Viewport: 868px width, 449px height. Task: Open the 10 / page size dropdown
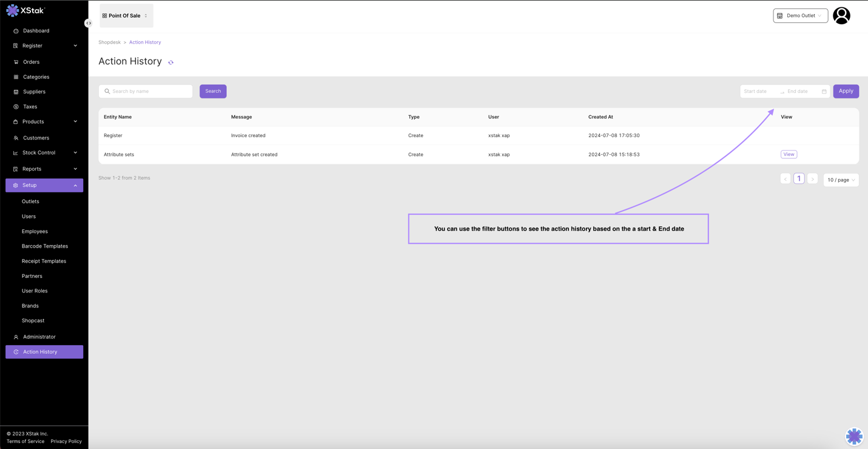tap(841, 180)
